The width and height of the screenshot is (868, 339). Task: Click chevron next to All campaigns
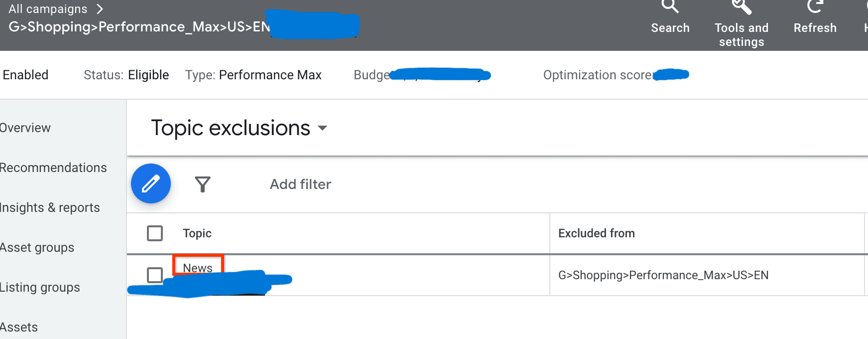point(100,9)
